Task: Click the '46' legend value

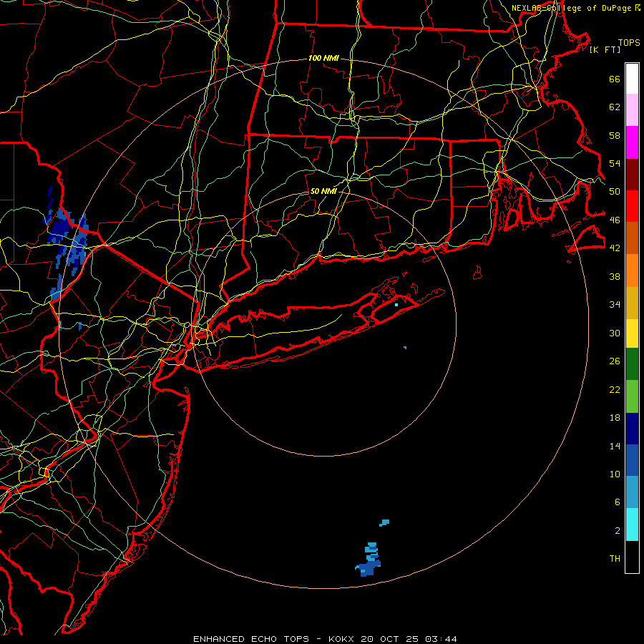Action: (x=615, y=220)
